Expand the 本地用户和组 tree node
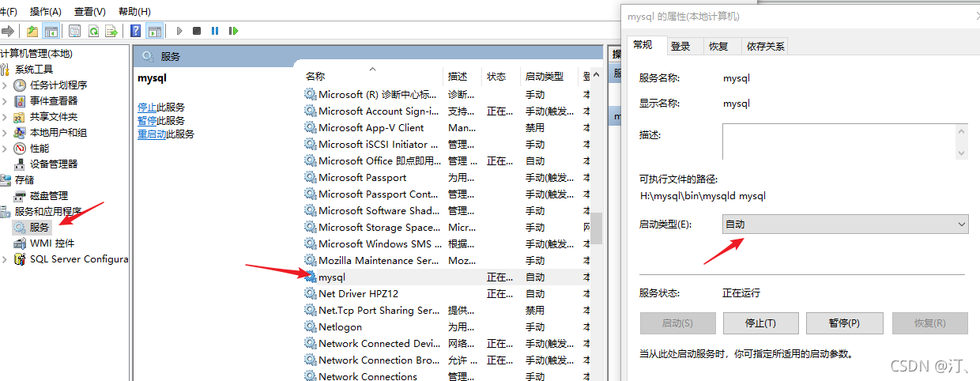Screen dimensions: 980x381 (x=5, y=132)
